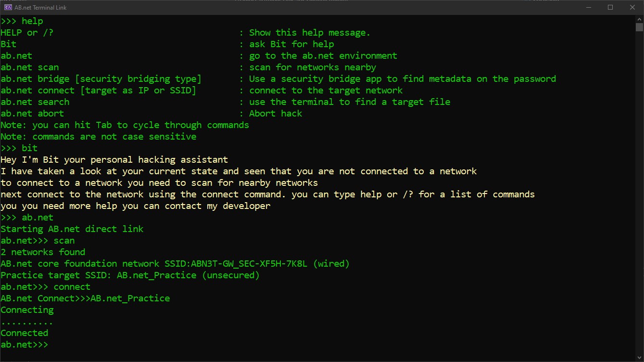The image size is (644, 362).
Task: Click the scrollbar up arrow
Action: [639, 19]
